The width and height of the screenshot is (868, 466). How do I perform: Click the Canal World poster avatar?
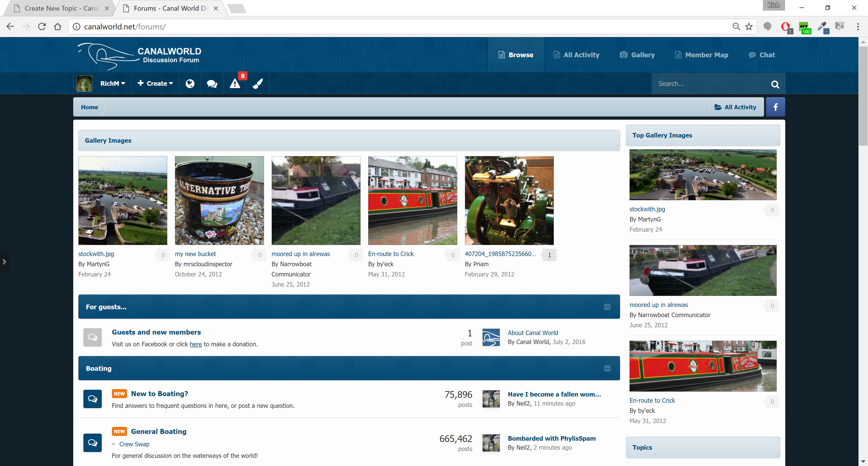click(491, 337)
